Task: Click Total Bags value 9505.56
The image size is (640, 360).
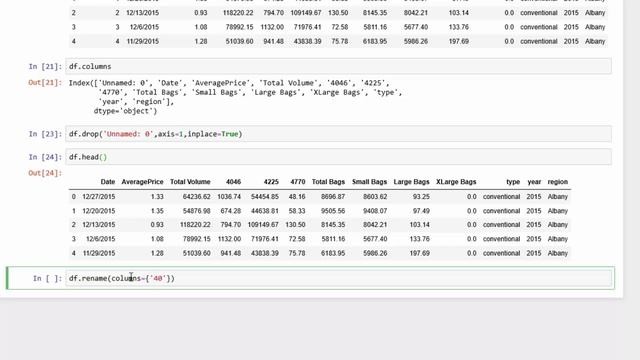Action: pos(333,211)
